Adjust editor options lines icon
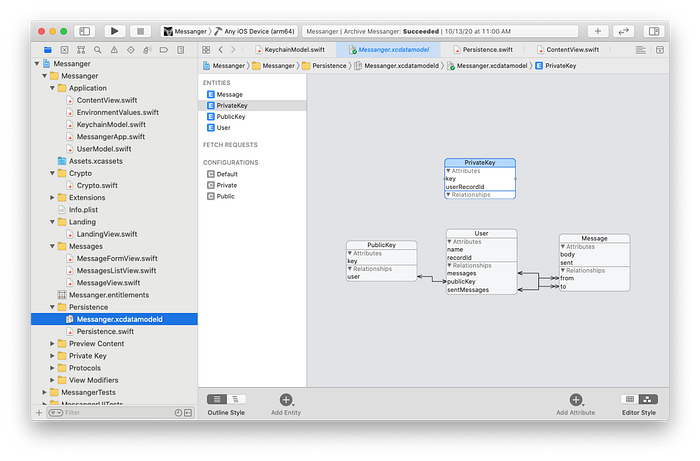Image resolution: width=700 pixels, height=461 pixels. click(641, 50)
